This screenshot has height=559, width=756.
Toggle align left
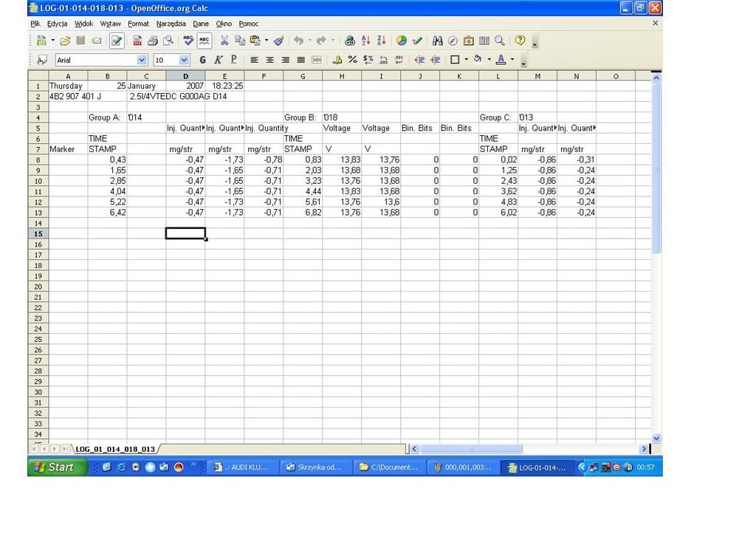[x=254, y=60]
